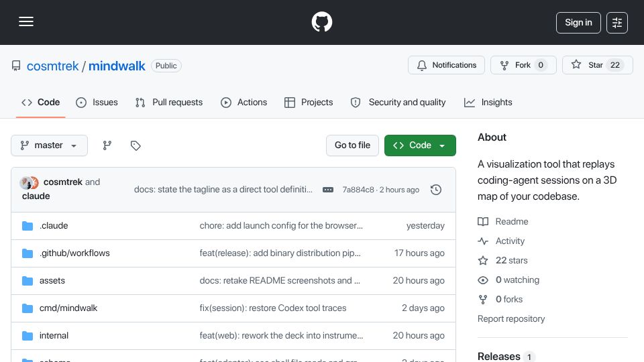Open commit 'fix(session): restore Codex tool traces'
The height and width of the screenshot is (362, 644).
(x=273, y=308)
